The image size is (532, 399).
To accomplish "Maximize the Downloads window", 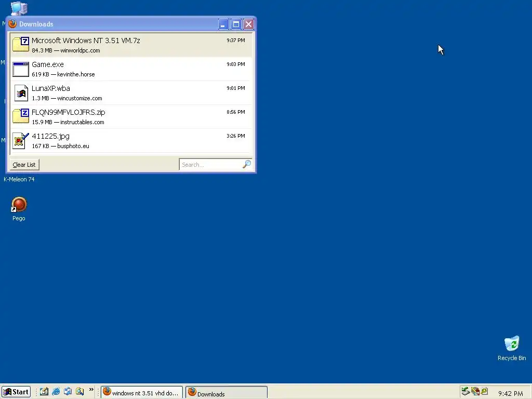I will [x=236, y=24].
